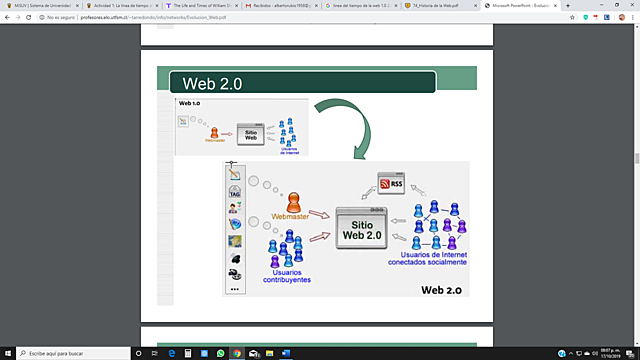Open the taskbar clock and date
The height and width of the screenshot is (360, 640).
coord(611,353)
